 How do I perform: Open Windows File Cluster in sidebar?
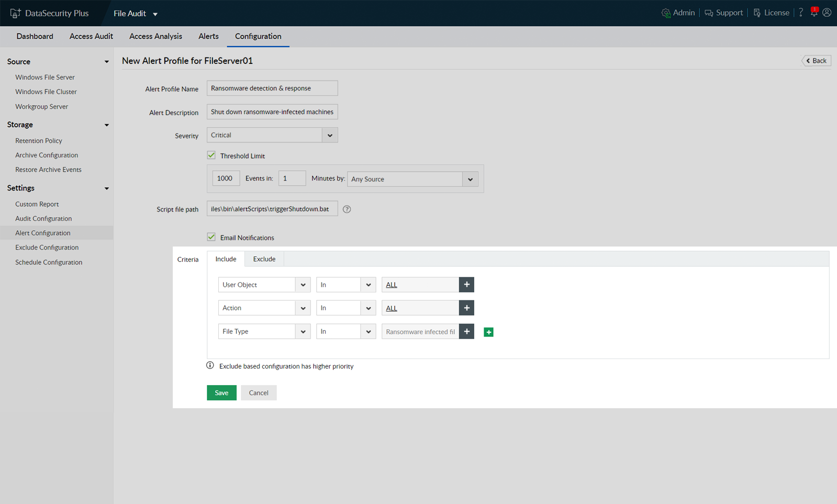tap(46, 92)
